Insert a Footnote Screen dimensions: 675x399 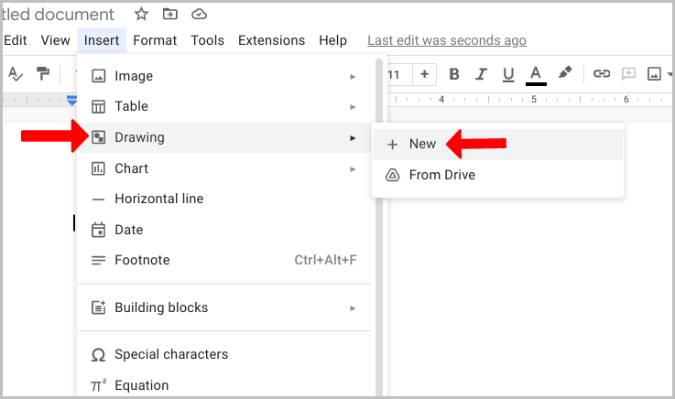point(224,260)
